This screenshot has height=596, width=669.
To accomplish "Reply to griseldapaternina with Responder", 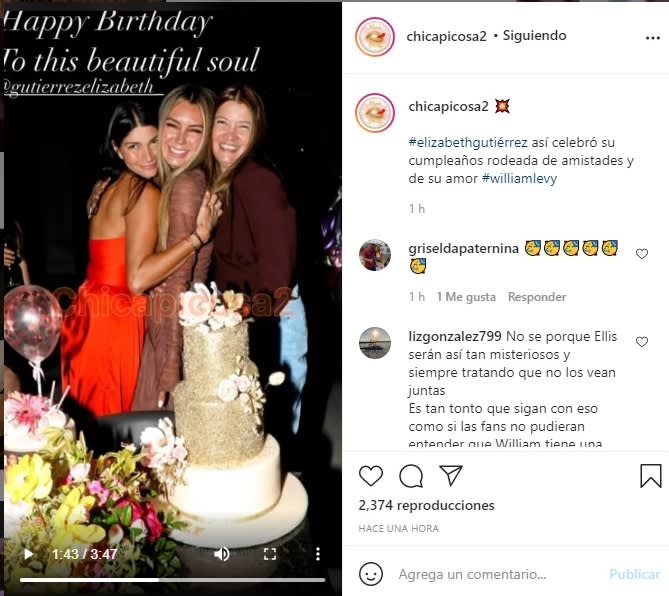I will (x=537, y=297).
